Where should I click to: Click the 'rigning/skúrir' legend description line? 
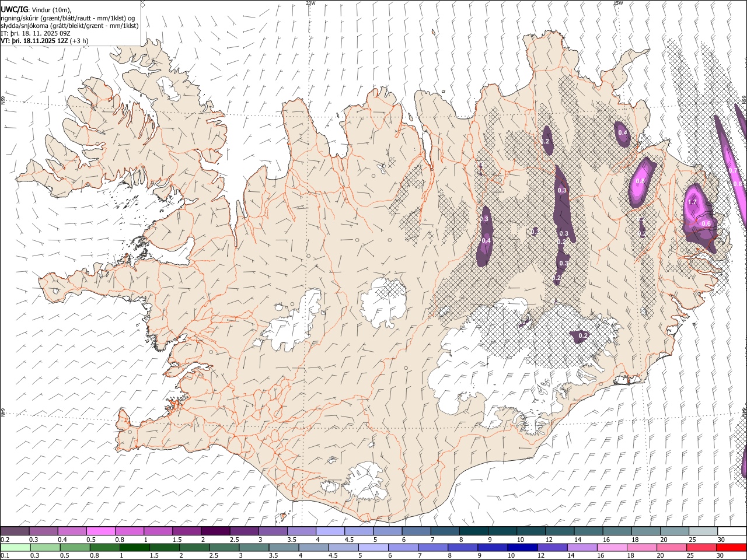pyautogui.click(x=68, y=18)
